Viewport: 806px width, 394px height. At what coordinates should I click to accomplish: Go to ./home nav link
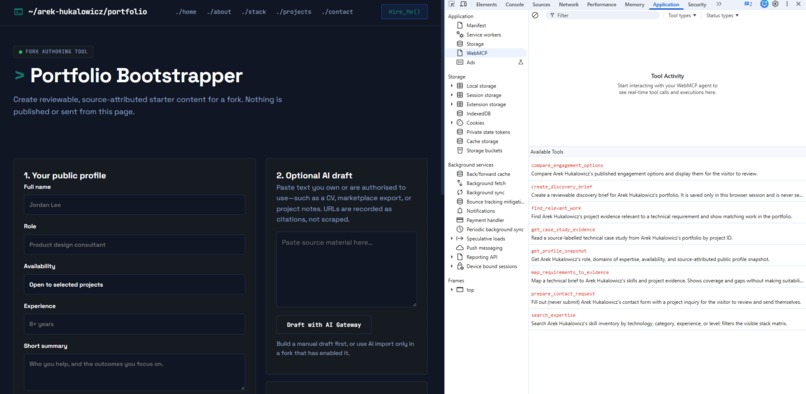(186, 12)
